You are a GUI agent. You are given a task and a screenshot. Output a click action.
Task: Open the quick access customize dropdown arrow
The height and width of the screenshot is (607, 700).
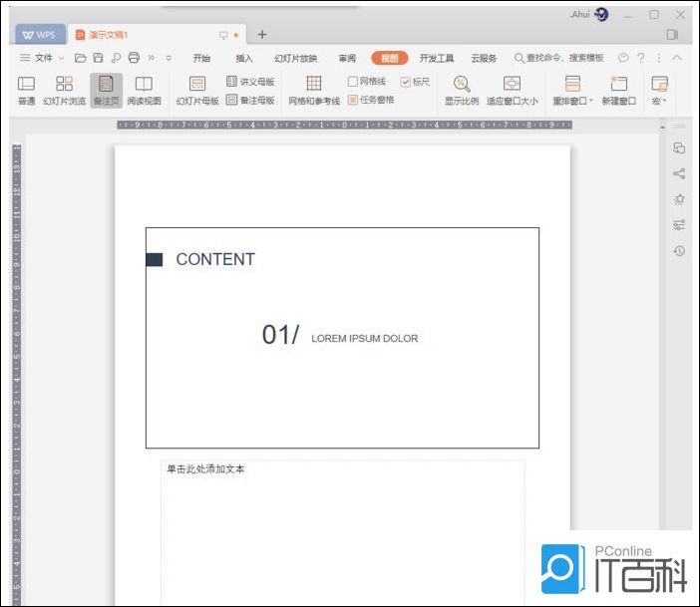pos(169,58)
